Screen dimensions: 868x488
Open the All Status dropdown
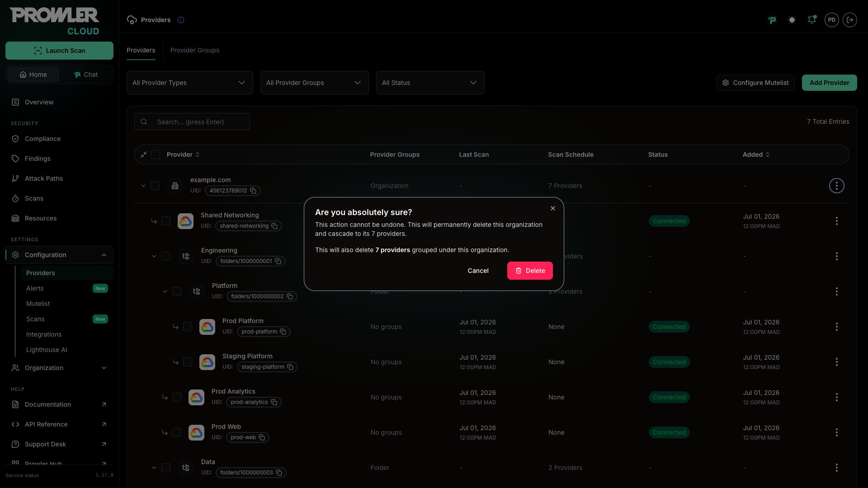click(x=430, y=83)
